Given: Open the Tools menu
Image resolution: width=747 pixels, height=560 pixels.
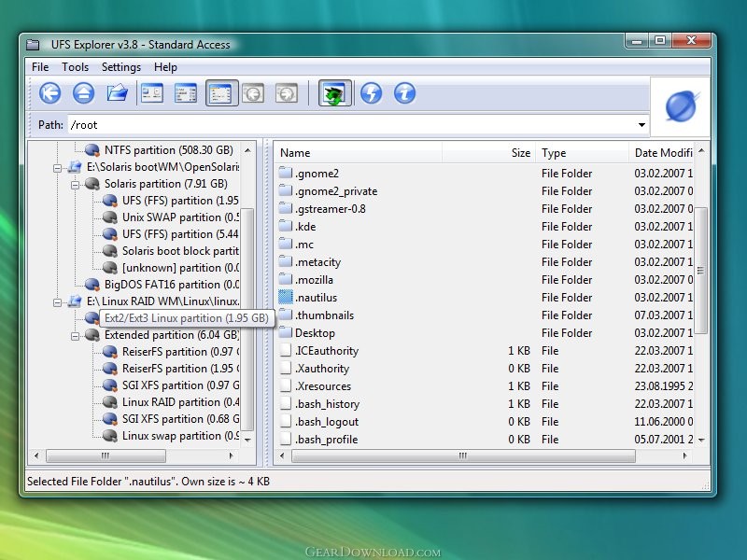Looking at the screenshot, I should point(76,67).
